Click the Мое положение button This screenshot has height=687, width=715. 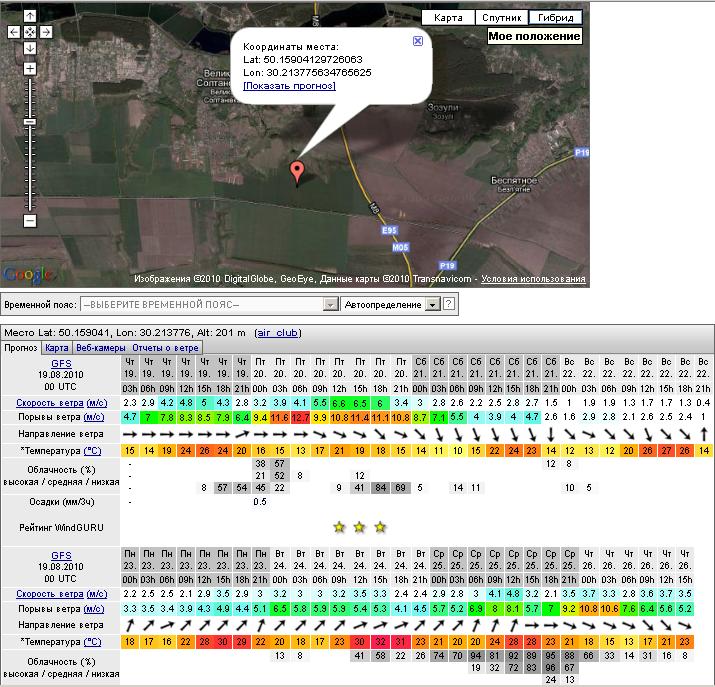tap(534, 37)
